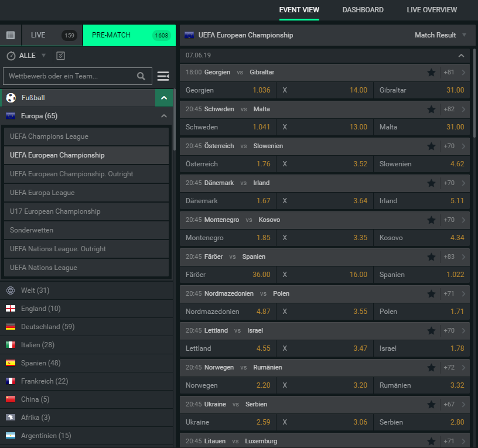This screenshot has height=448, width=478.
Task: Click the search magnifier icon
Action: 141,76
